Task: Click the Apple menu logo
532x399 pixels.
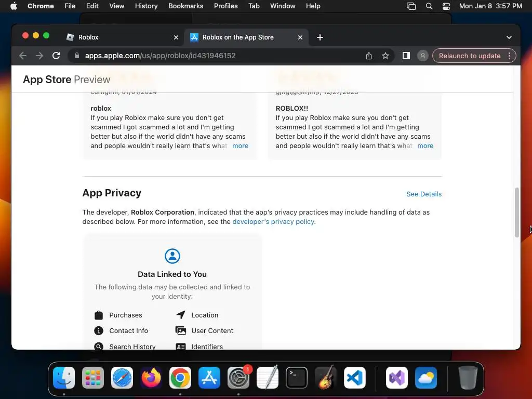Action: tap(14, 6)
